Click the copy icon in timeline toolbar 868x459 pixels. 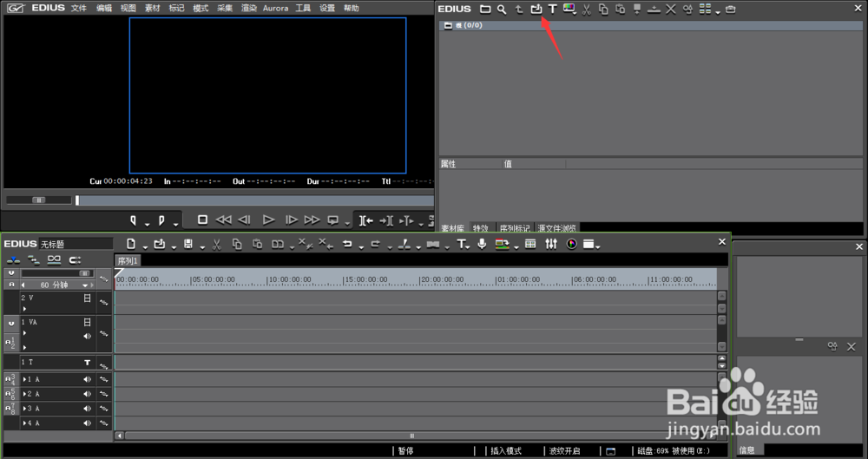[237, 244]
